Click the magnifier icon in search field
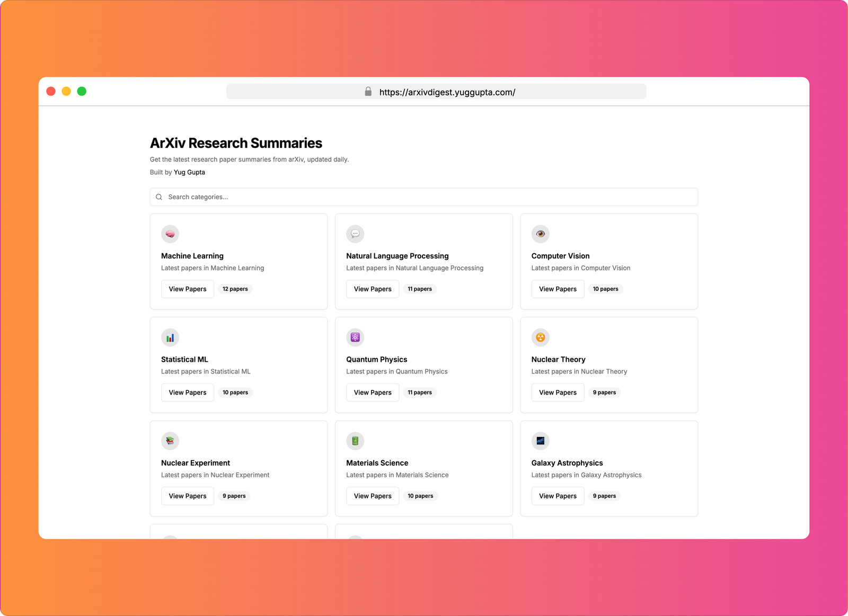Screen dimensions: 848x616 (159, 197)
